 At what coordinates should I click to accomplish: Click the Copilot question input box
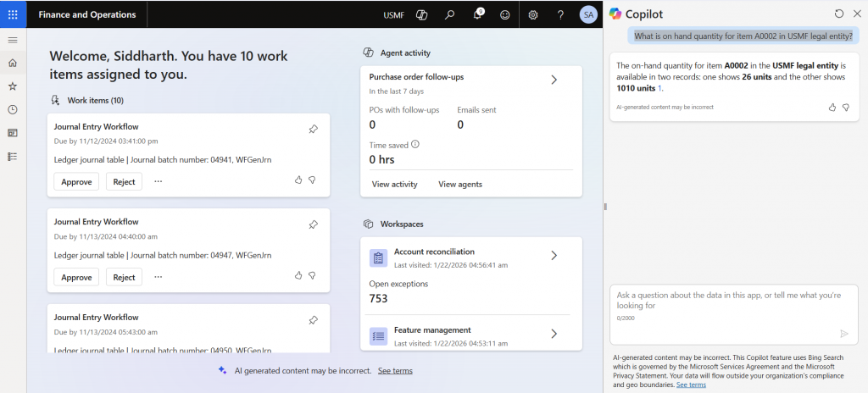tap(733, 301)
